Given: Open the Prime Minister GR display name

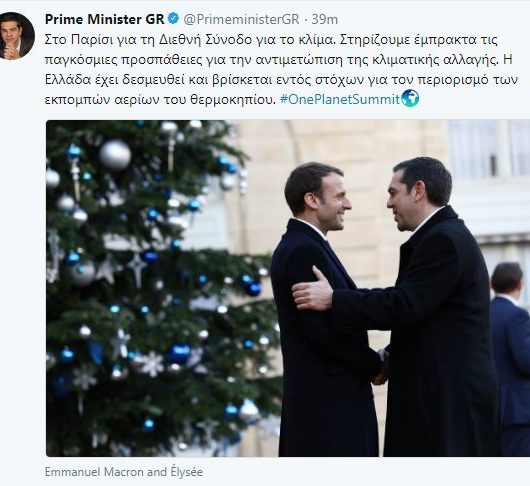Looking at the screenshot, I should click(104, 19).
